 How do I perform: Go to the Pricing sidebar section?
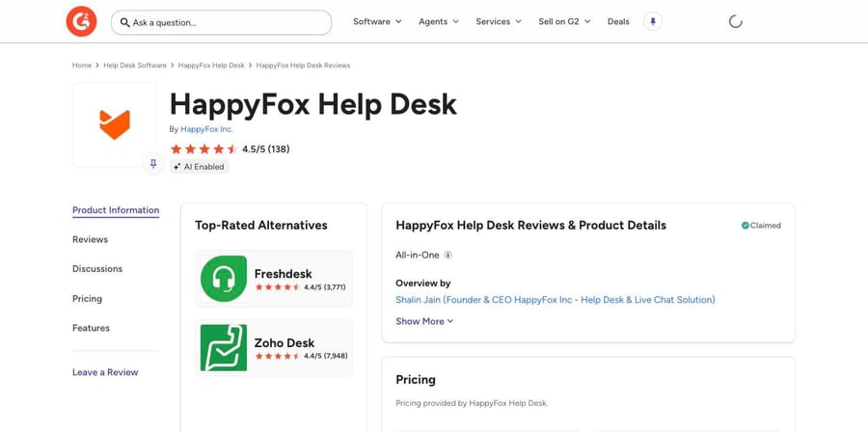coord(88,299)
